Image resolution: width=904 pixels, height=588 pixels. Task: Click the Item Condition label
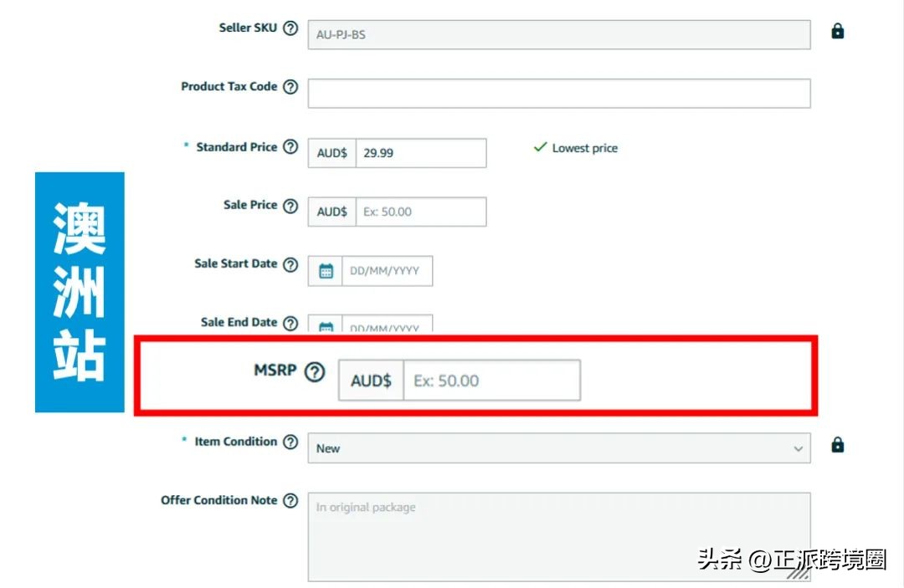(236, 442)
